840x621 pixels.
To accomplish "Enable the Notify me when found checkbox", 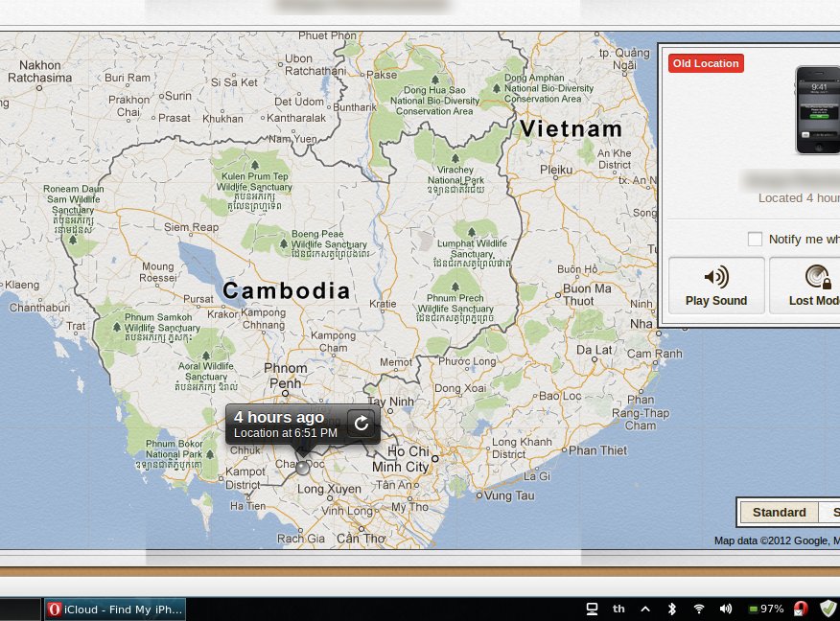I will click(x=755, y=239).
